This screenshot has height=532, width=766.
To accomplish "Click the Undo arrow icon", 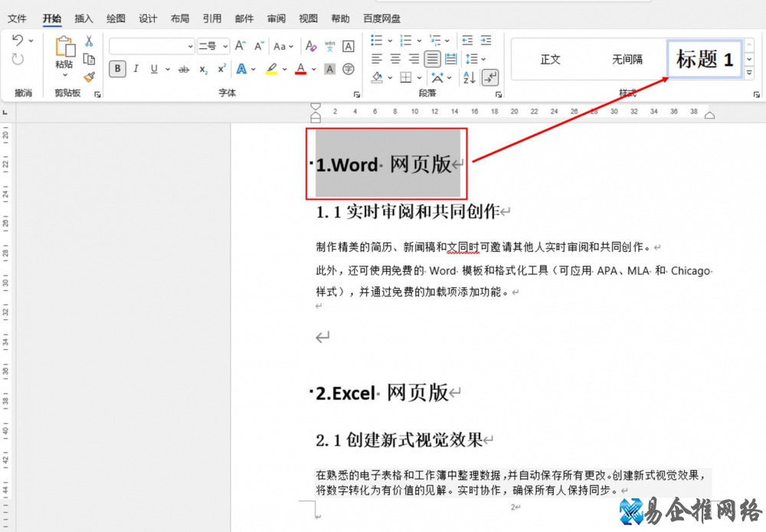I will click(18, 40).
